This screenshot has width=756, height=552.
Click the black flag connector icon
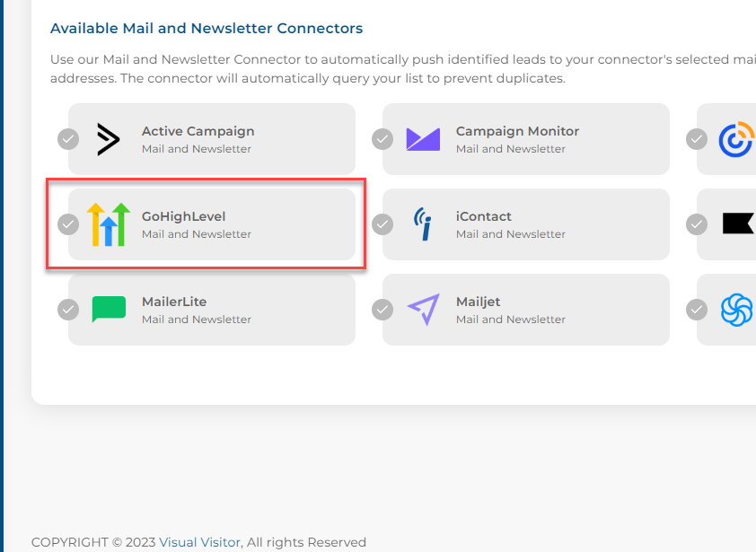(737, 223)
